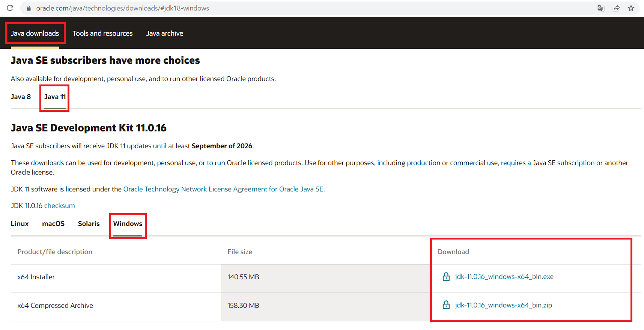Click the browser address bar URL
The image size is (644, 330).
click(122, 8)
